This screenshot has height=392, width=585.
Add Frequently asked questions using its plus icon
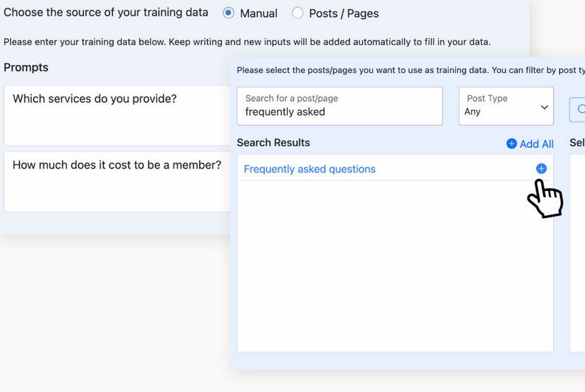pyautogui.click(x=541, y=169)
